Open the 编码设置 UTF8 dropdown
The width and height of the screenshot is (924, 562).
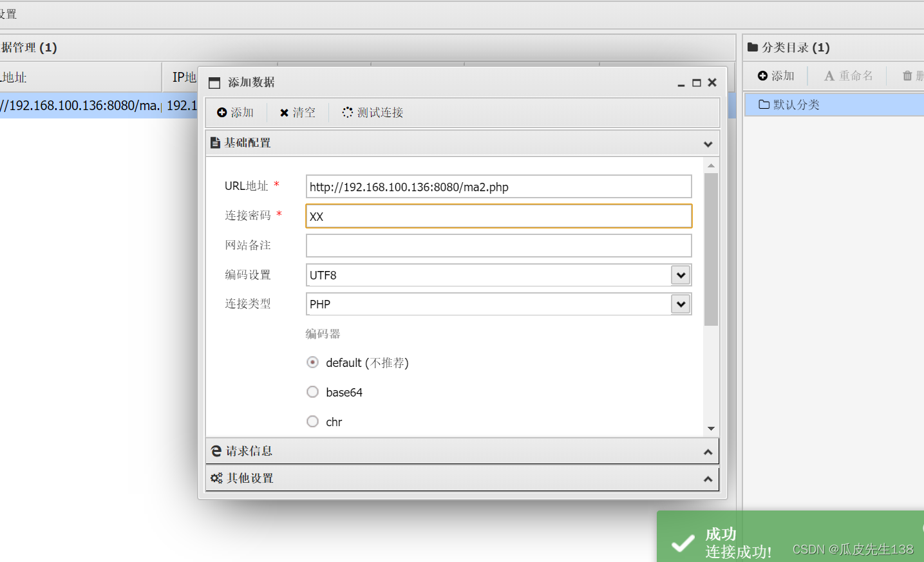[681, 274]
